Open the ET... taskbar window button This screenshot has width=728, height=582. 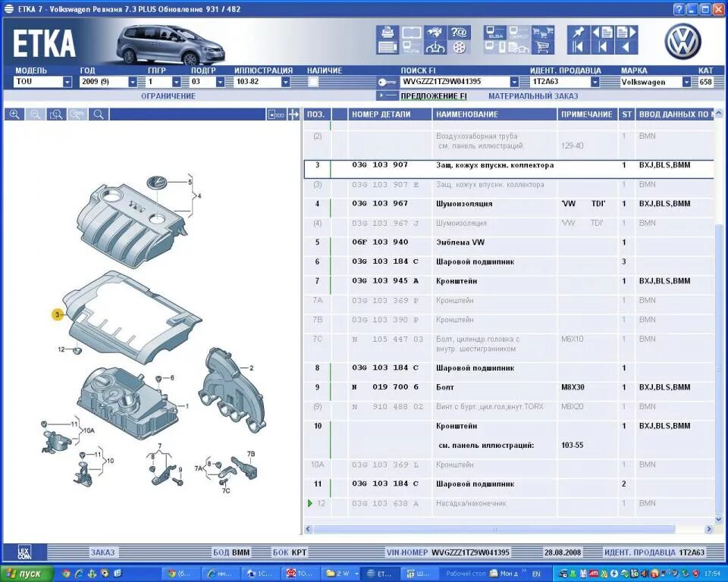[380, 574]
